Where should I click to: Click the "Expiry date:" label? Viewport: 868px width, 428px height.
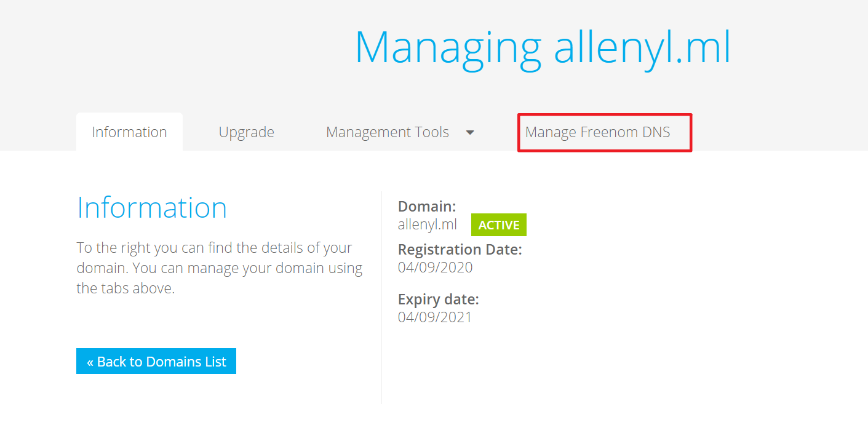coord(439,299)
